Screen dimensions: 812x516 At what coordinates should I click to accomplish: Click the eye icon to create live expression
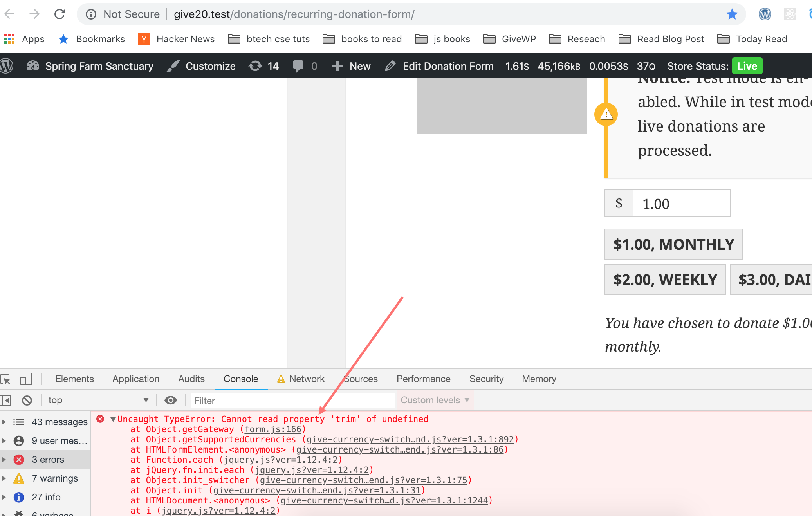170,400
